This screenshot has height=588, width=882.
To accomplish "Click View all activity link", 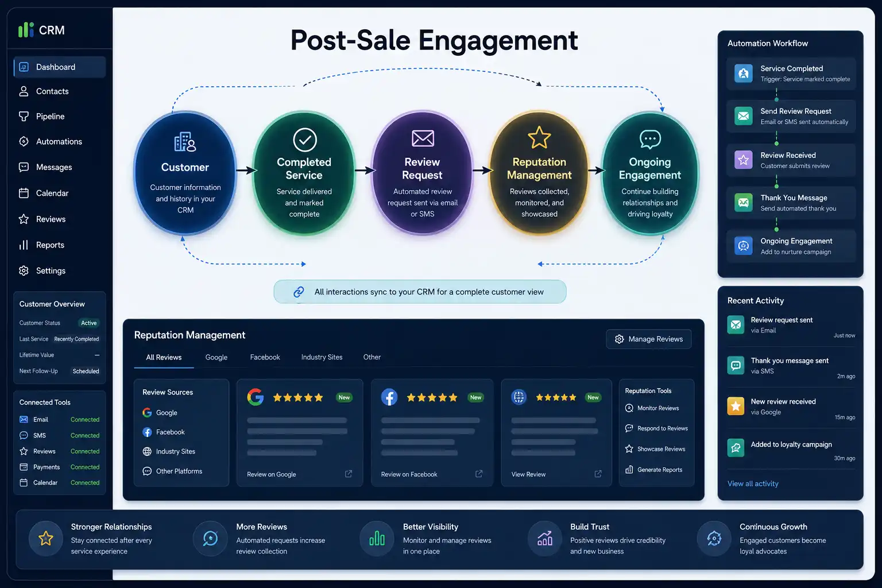I will pyautogui.click(x=753, y=483).
